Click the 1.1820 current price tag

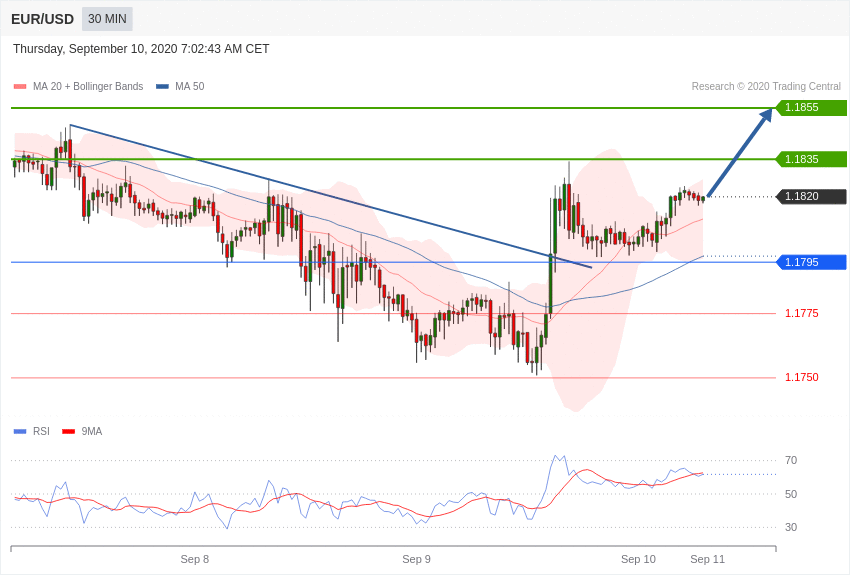click(811, 196)
